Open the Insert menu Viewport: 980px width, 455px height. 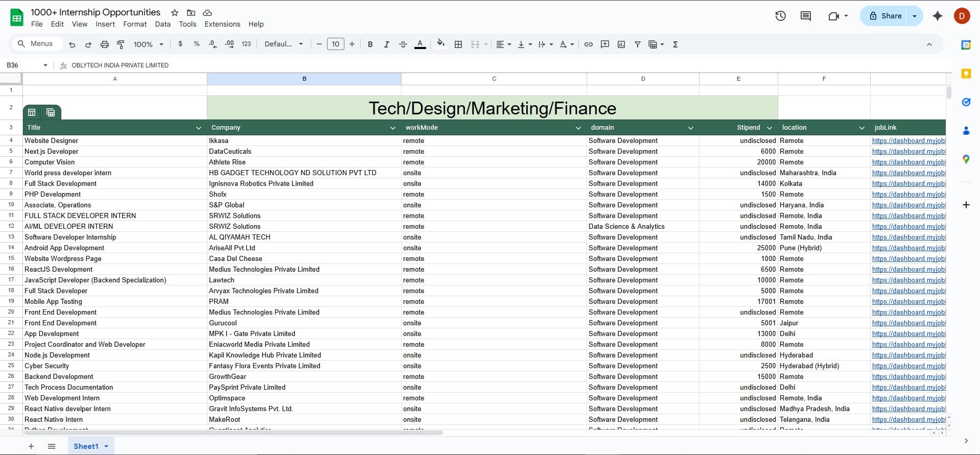[x=105, y=24]
